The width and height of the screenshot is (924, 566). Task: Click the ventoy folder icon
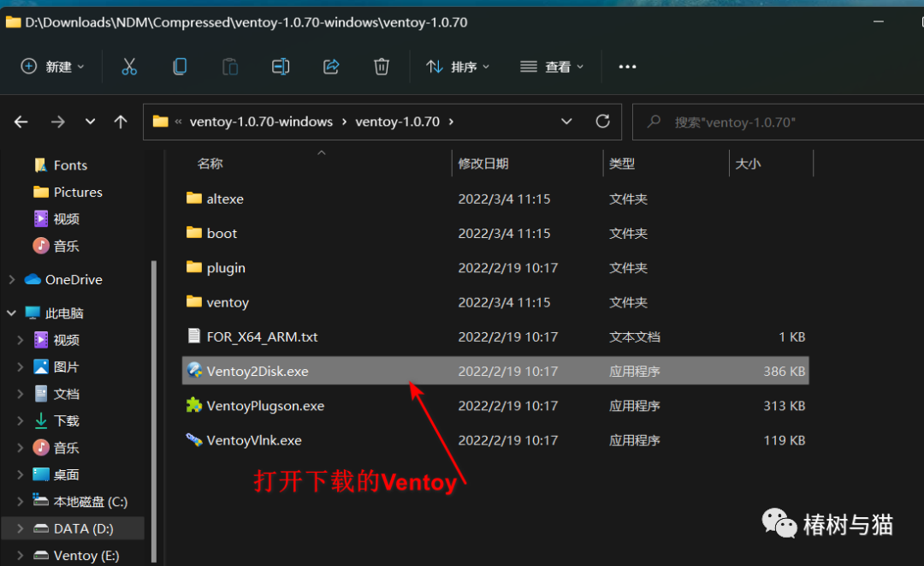click(194, 301)
